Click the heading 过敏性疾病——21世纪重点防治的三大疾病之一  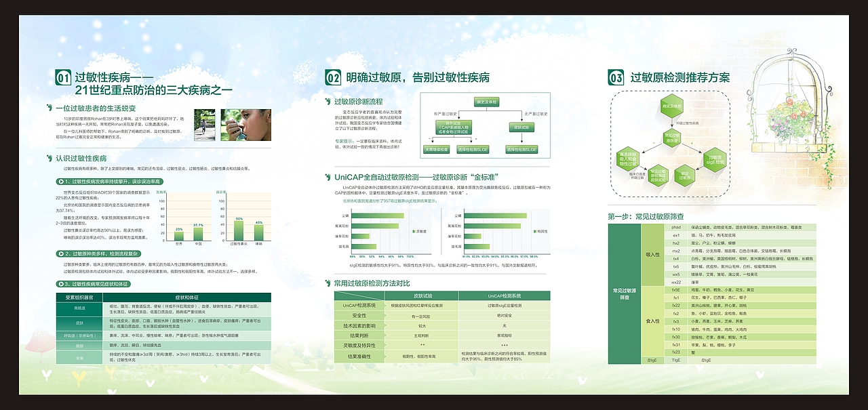153,83
